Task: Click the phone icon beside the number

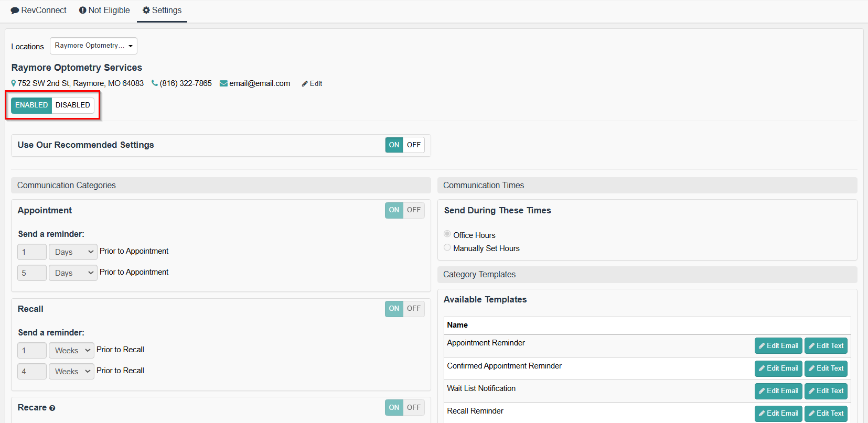Action: [x=154, y=83]
